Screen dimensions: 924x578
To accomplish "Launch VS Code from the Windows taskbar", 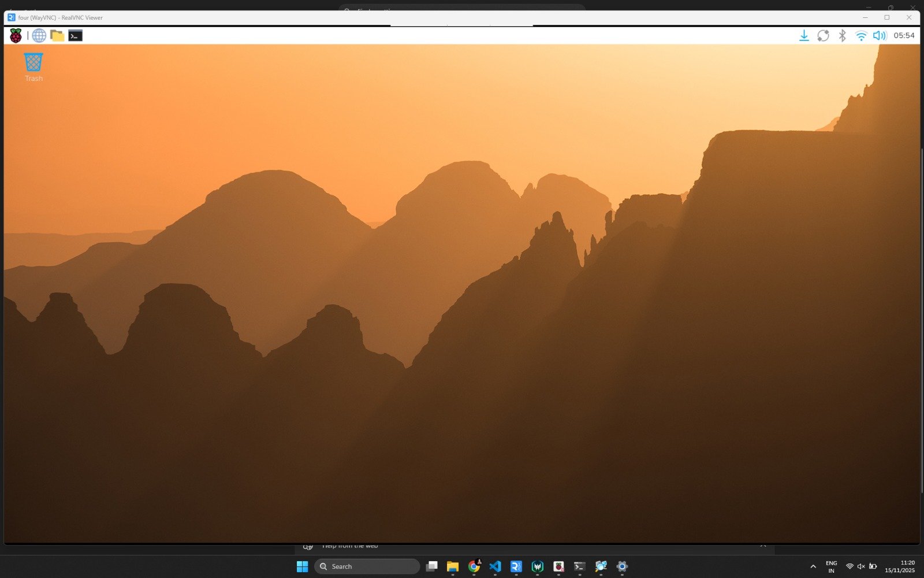I will (x=495, y=566).
